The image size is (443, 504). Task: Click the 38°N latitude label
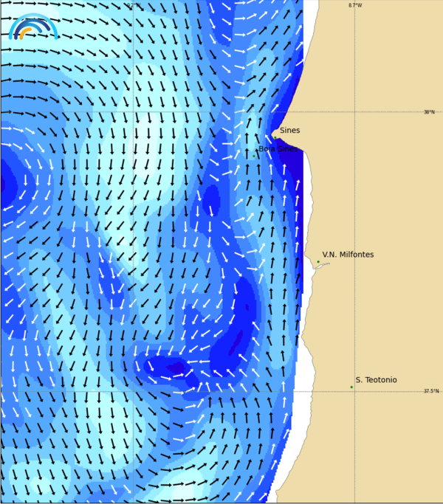point(429,112)
